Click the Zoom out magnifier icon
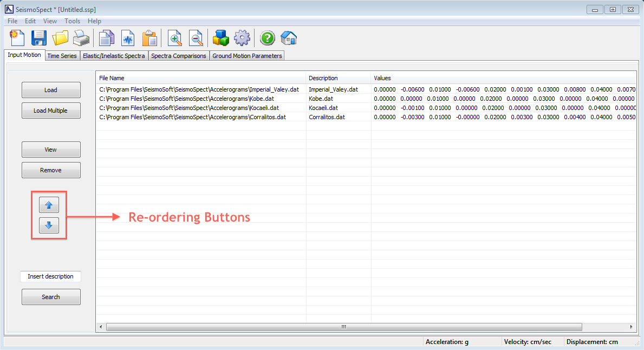Viewport: 644px width, 350px height. [x=196, y=38]
